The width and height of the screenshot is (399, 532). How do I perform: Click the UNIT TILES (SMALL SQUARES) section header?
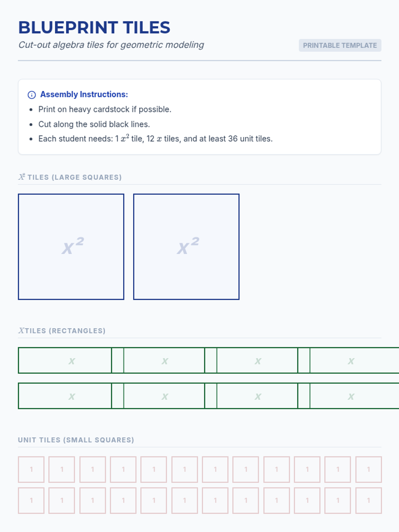tap(76, 440)
